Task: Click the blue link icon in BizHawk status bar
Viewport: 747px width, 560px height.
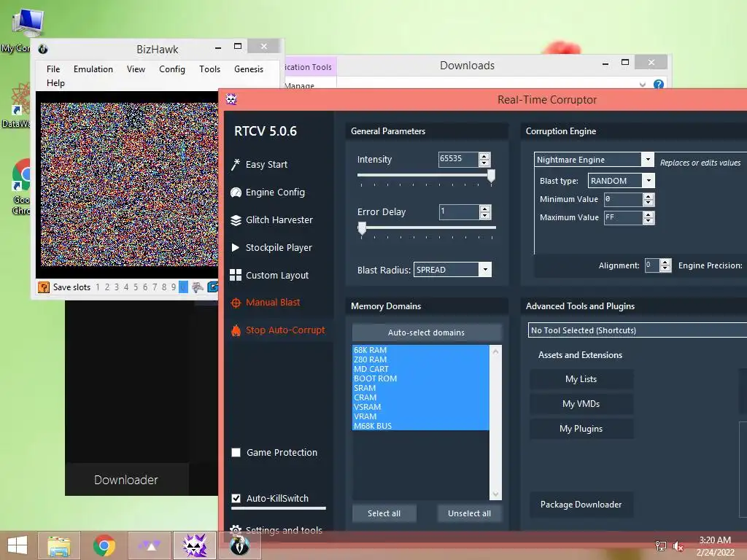Action: [213, 287]
